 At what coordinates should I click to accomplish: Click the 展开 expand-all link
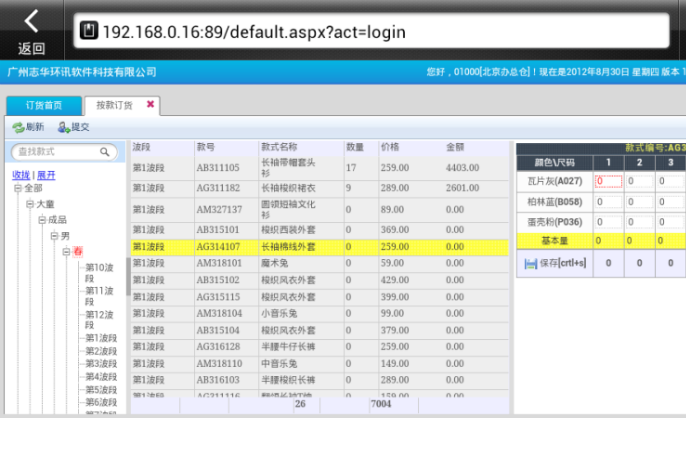(x=46, y=175)
